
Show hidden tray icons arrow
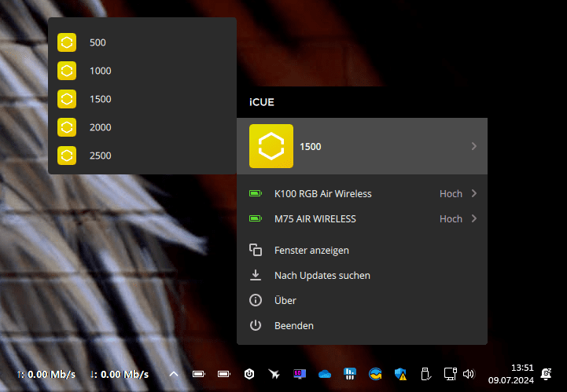click(174, 374)
